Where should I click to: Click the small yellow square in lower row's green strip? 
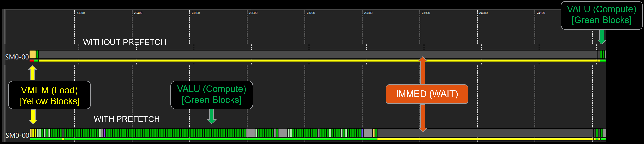(x=63, y=139)
